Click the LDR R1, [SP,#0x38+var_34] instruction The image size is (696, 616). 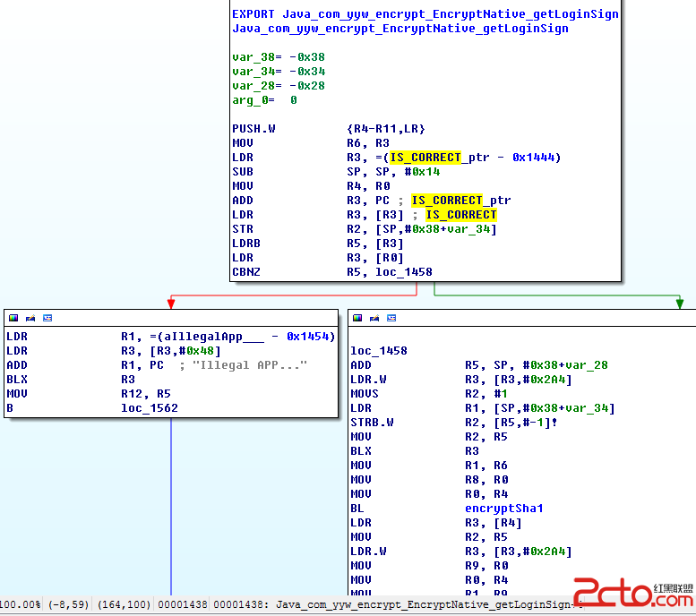pyautogui.click(x=483, y=408)
